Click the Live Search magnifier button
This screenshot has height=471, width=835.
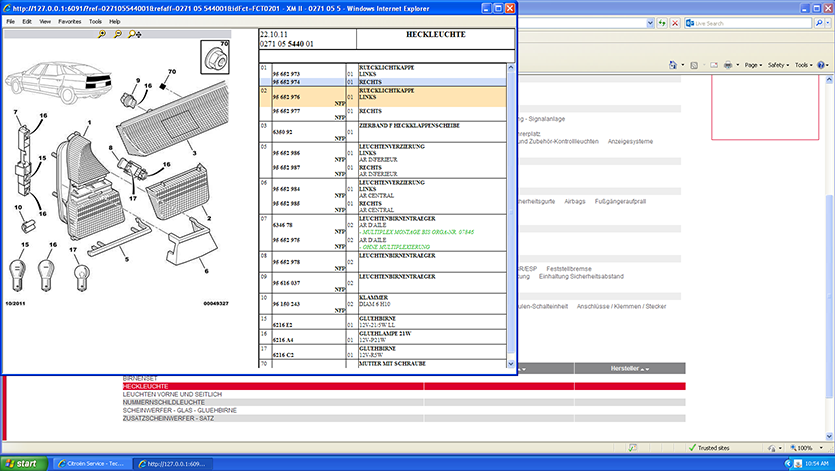click(x=819, y=23)
